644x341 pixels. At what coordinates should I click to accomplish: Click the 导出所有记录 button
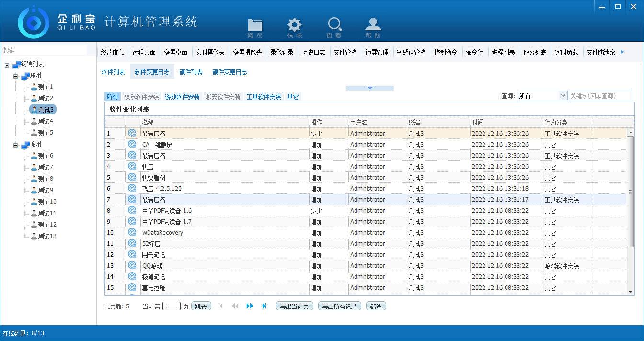coord(339,307)
